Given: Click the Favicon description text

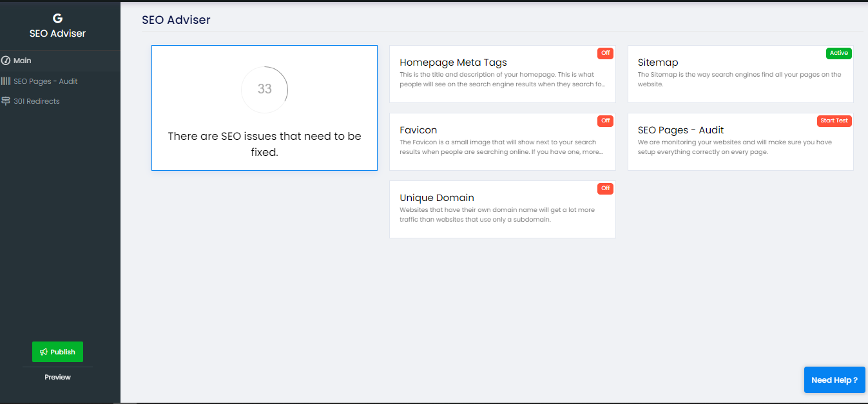Looking at the screenshot, I should (x=502, y=147).
